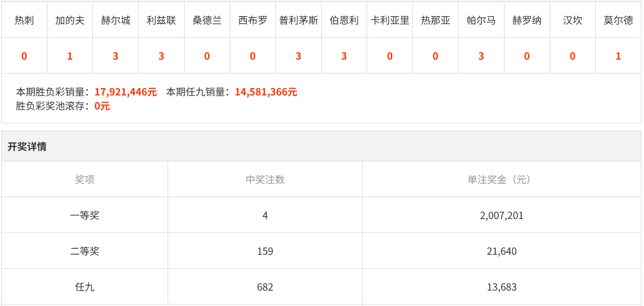Click the team name 西布罗
Viewport: 644px width, 306px height.
pos(252,20)
